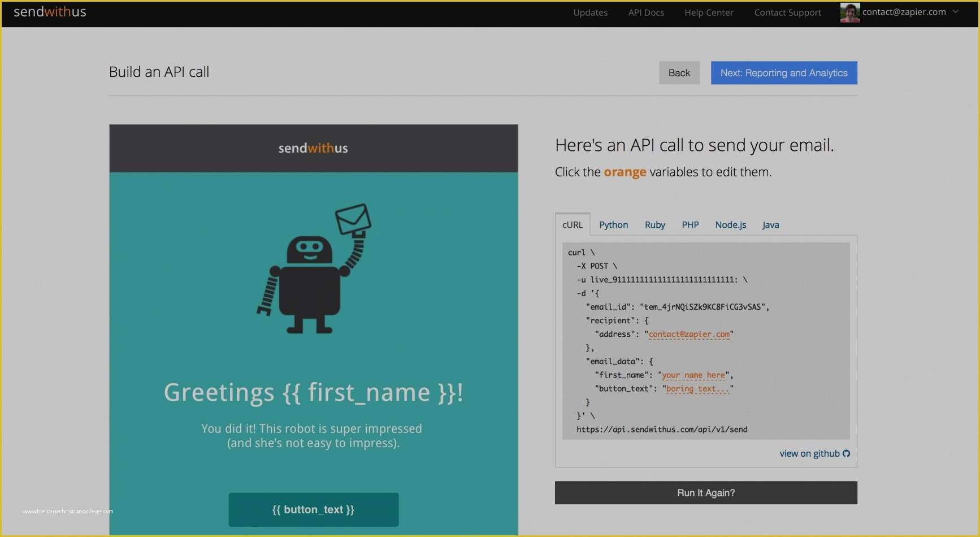This screenshot has height=537, width=980.
Task: Expand the account dropdown chevron
Action: click(955, 12)
